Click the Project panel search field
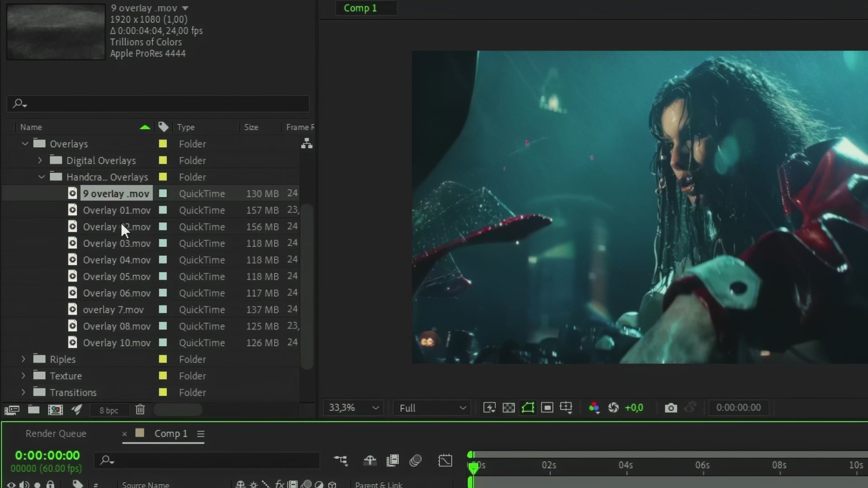868x488 pixels. [158, 103]
